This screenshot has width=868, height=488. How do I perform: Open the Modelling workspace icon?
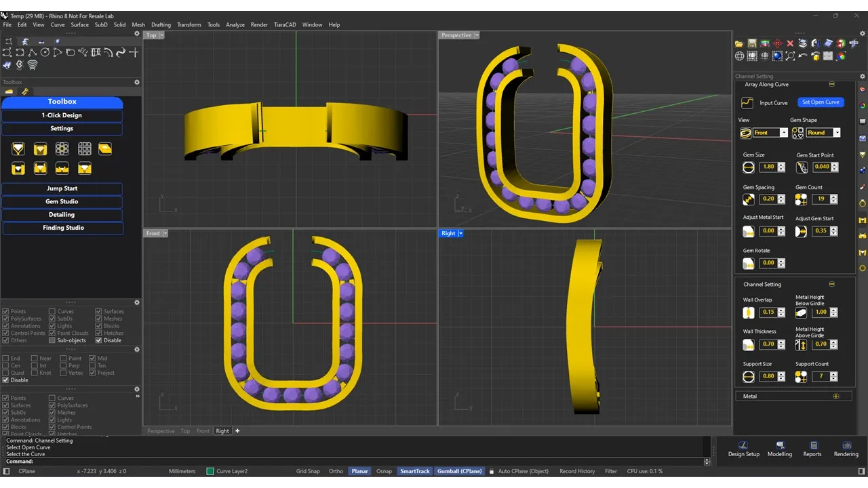click(779, 445)
